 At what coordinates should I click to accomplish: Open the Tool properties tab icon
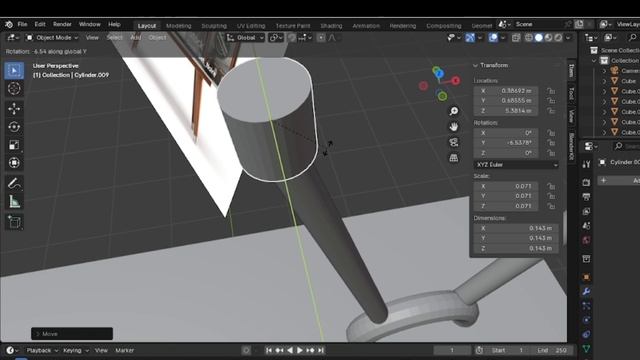(x=587, y=164)
